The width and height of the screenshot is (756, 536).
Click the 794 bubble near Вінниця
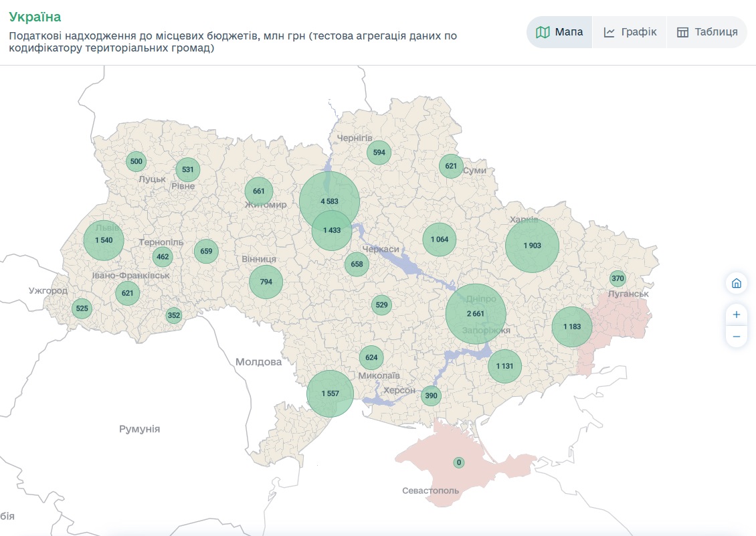coord(266,282)
